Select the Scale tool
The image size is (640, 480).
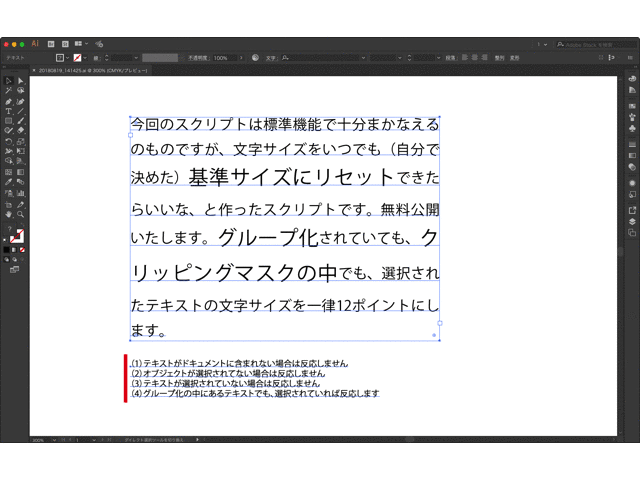20,141
